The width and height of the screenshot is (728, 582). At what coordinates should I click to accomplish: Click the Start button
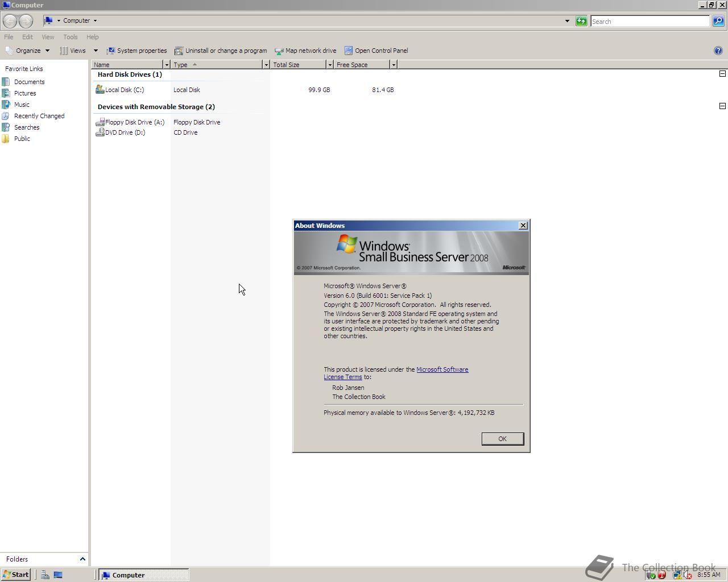pos(15,575)
